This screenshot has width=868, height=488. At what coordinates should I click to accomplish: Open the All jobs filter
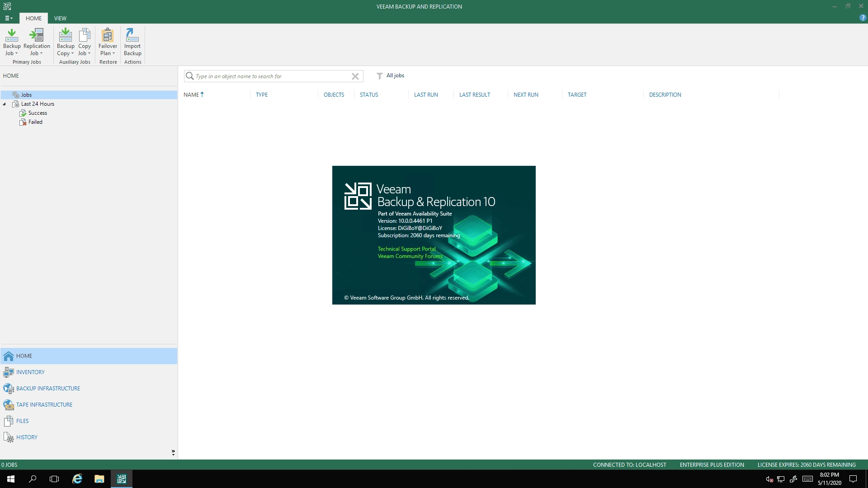coord(390,76)
